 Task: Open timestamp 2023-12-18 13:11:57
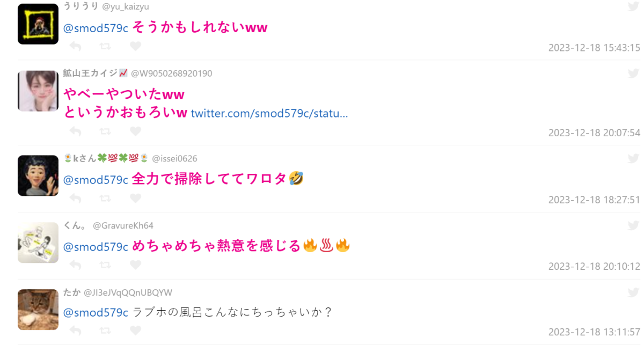[x=594, y=332]
